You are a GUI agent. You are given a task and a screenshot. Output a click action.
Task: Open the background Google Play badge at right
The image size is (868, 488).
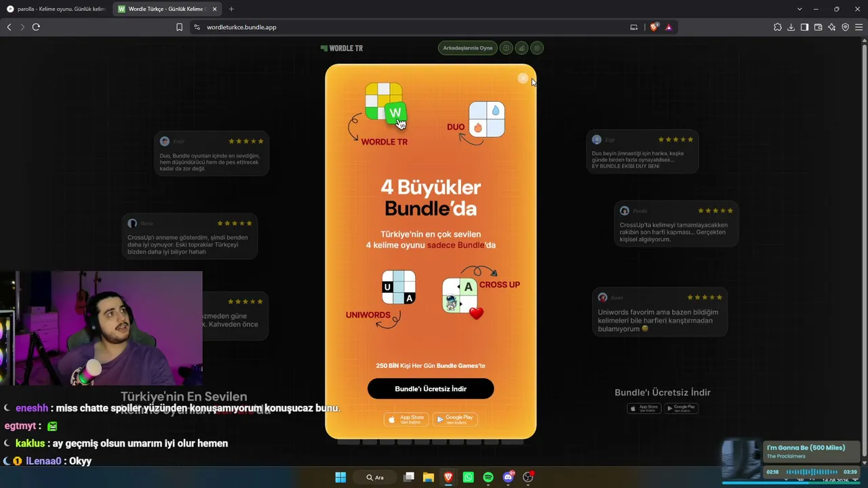681,408
